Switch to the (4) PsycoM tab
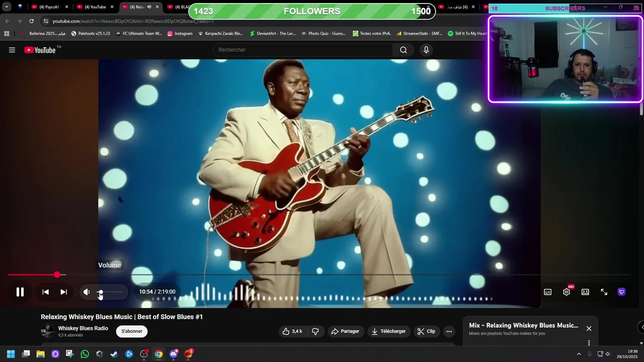Viewport: 644px width, 362px height. click(48, 7)
